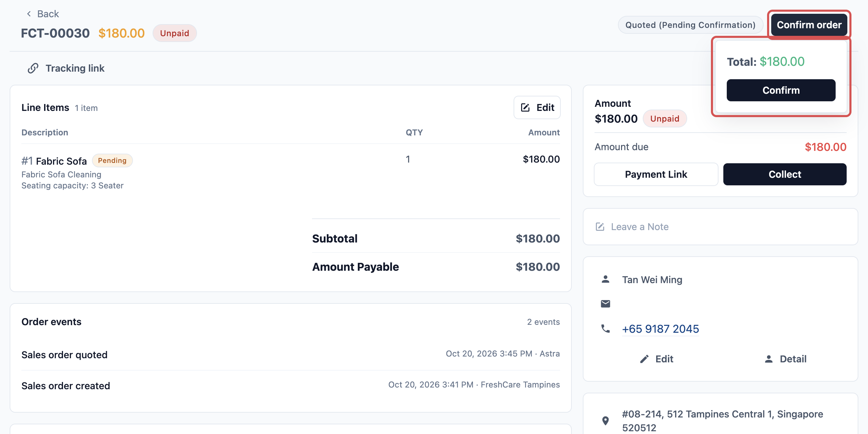Click the Total: $180.00 popup text

coord(765,62)
